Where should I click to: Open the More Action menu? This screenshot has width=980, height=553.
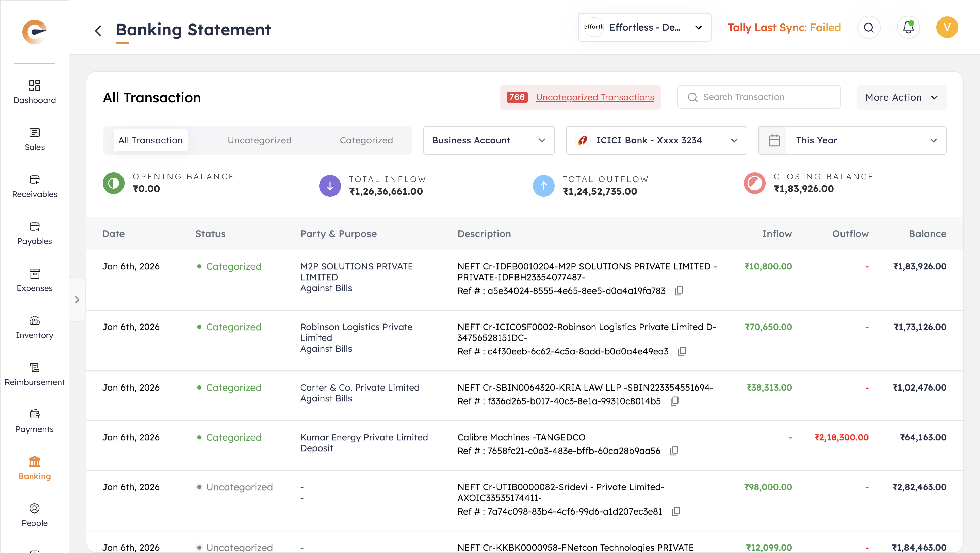[x=901, y=97]
